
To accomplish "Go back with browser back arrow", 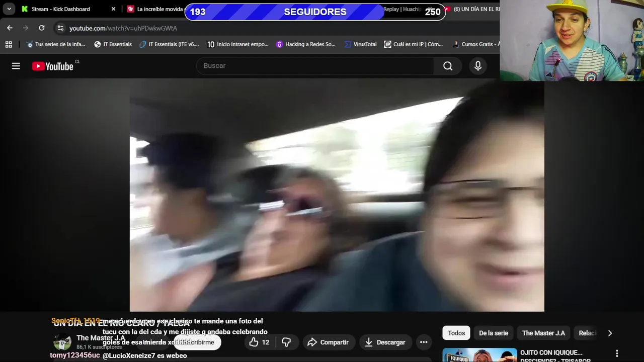I will (x=10, y=28).
